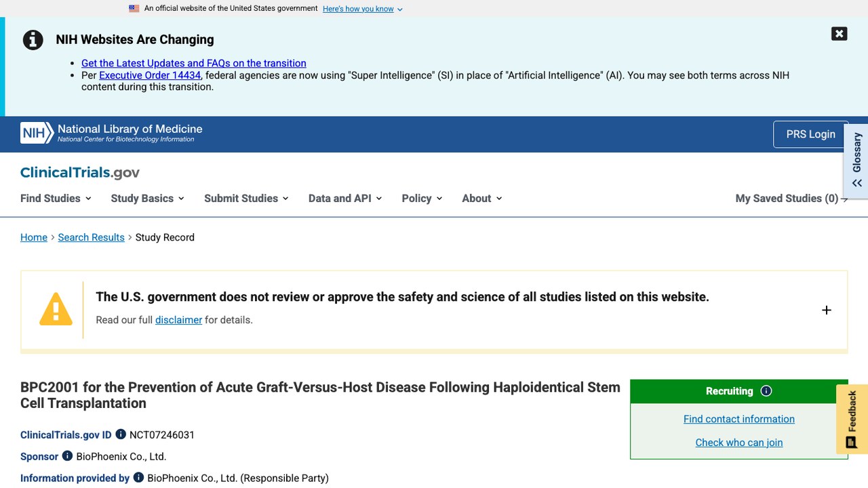868x488 pixels.
Task: Close the NIH Websites Are Changing banner
Action: (839, 34)
